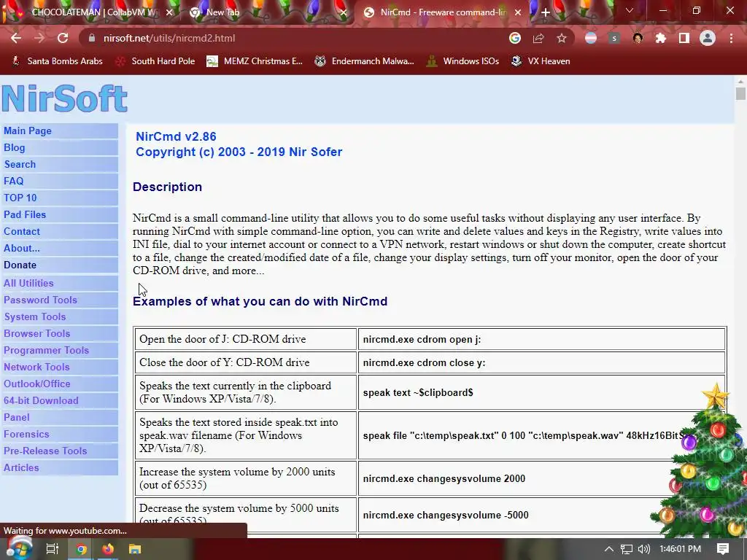Open the Windows Start button
This screenshot has width=747, height=560.
click(19, 548)
